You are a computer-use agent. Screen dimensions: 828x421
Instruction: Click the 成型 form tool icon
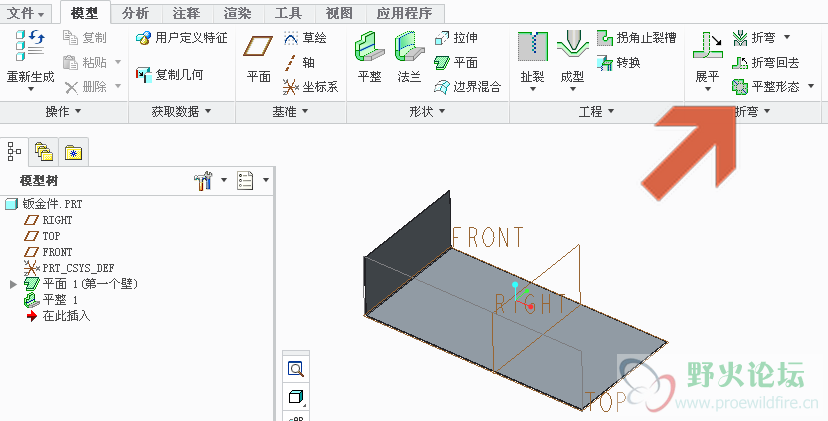point(572,46)
